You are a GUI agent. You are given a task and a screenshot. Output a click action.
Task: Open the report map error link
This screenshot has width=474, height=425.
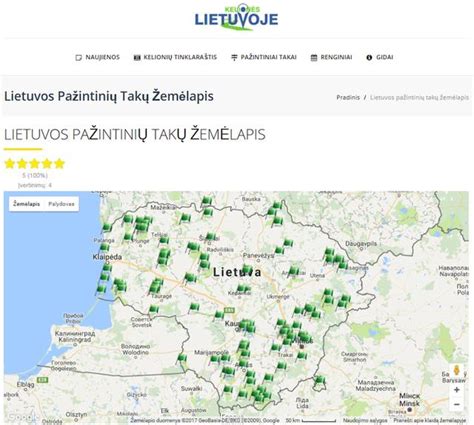pyautogui.click(x=429, y=421)
